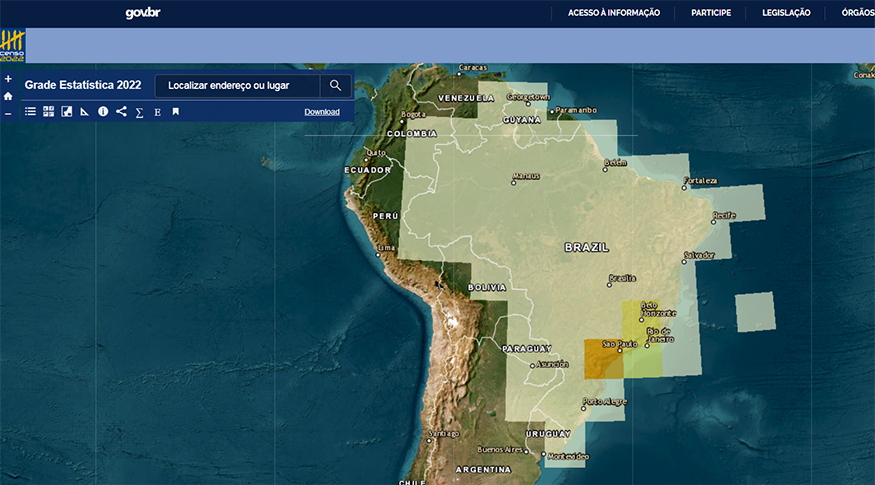The width and height of the screenshot is (875, 485).
Task: Click the Manaus city label
Action: tap(526, 176)
